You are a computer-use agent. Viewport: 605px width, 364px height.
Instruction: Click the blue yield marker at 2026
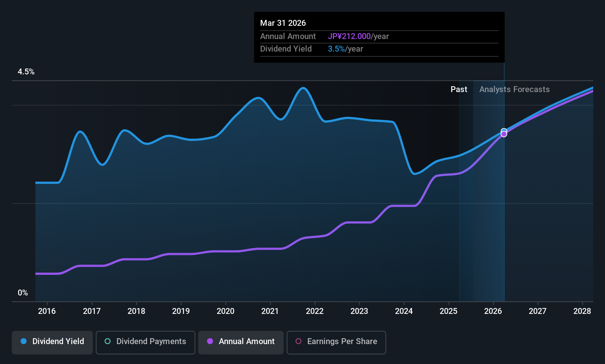[x=504, y=130]
